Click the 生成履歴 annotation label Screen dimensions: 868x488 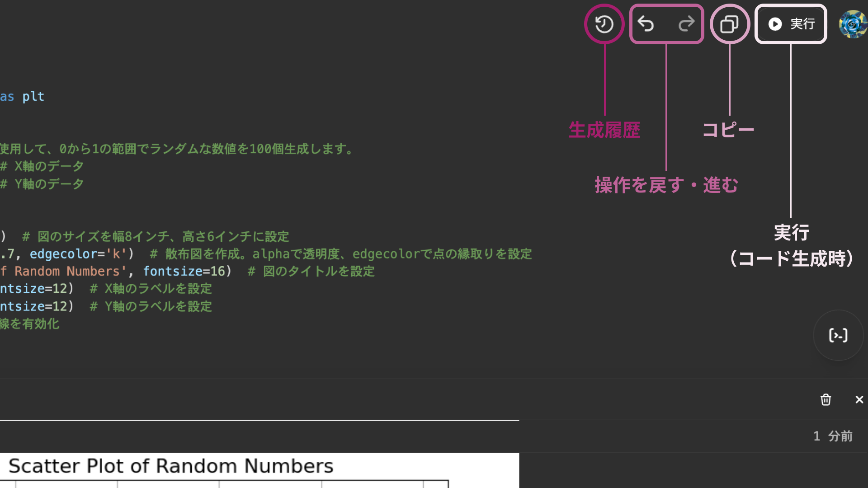pos(604,130)
